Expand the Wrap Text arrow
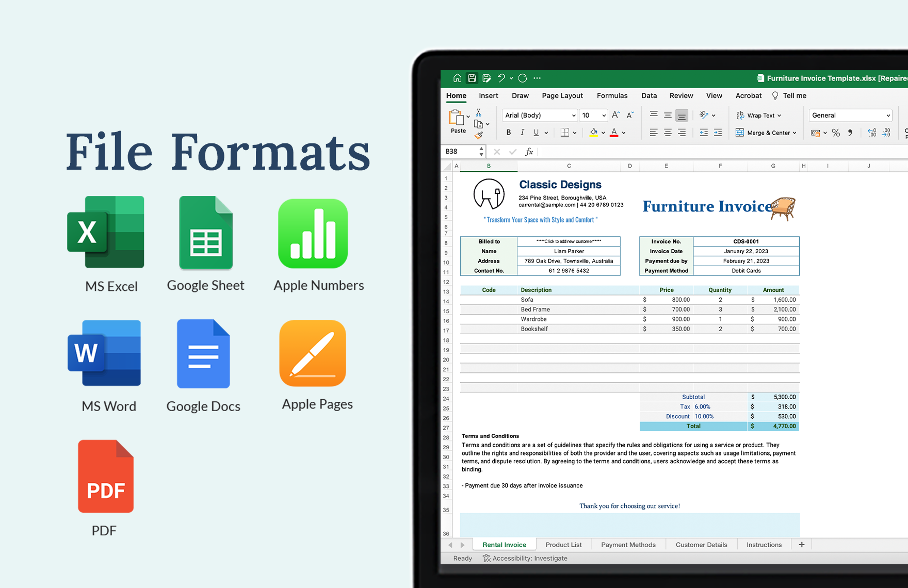Image resolution: width=908 pixels, height=588 pixels. pos(779,116)
